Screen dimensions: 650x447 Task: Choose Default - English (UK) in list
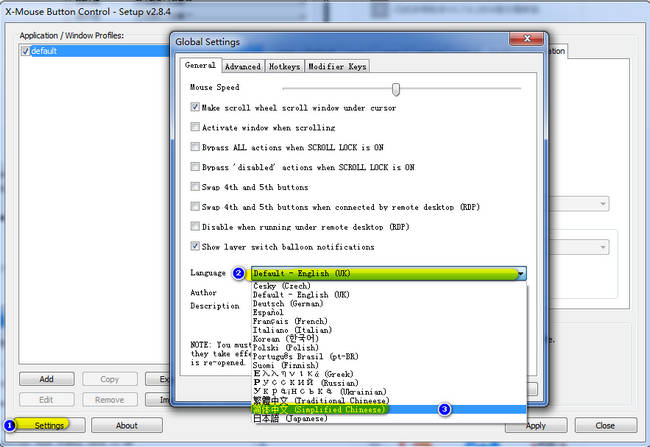389,295
